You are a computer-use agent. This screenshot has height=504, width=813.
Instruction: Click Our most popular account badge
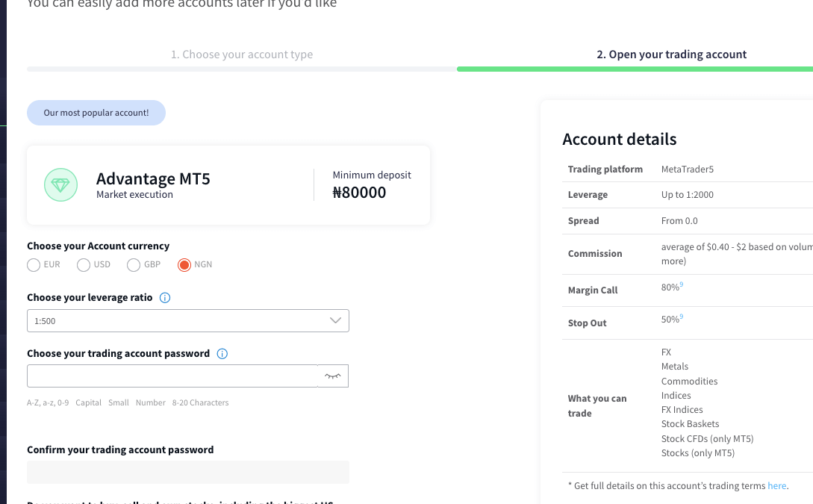[96, 113]
